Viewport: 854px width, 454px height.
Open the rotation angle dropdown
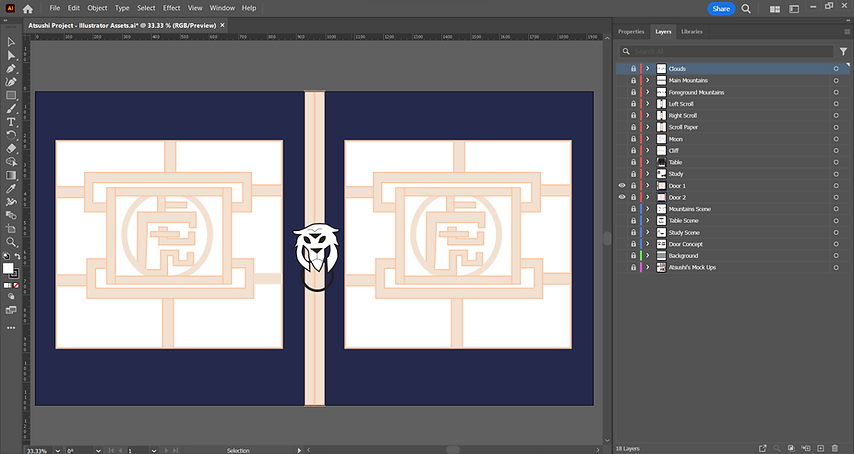pos(98,451)
